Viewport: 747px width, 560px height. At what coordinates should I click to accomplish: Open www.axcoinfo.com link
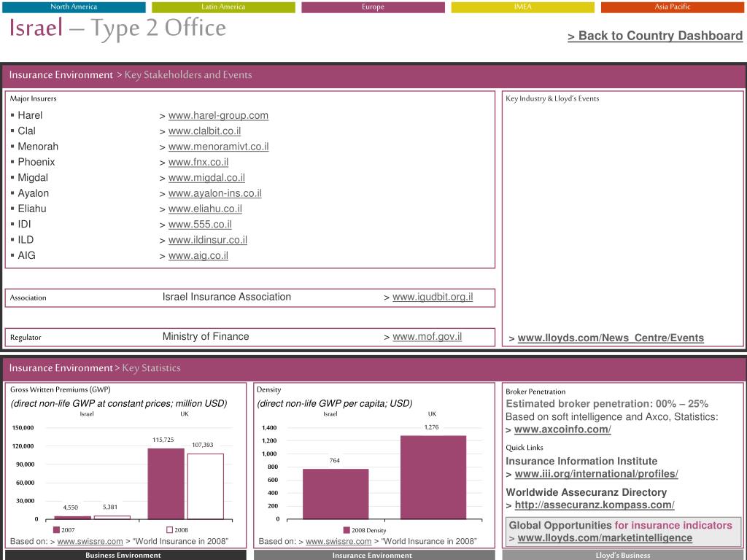[562, 429]
